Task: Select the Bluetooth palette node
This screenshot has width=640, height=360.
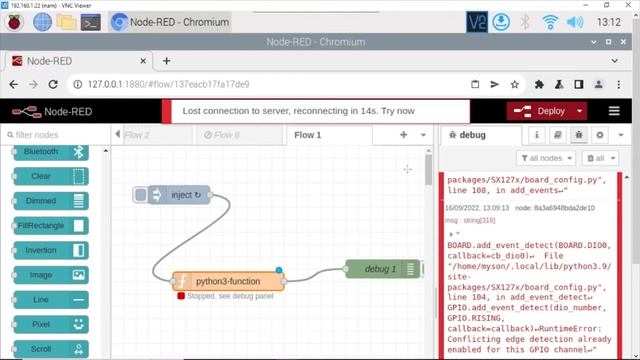Action: coord(51,152)
